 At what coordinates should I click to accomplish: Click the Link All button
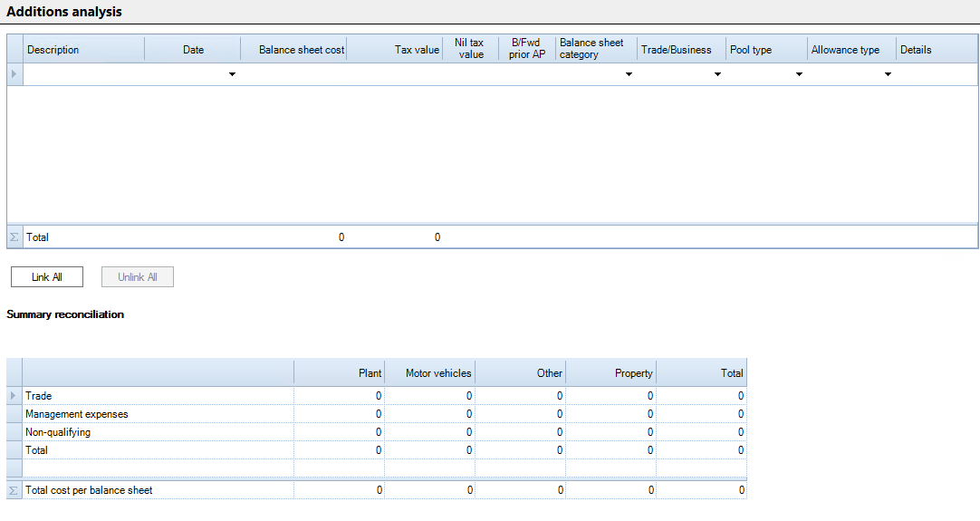click(x=47, y=277)
